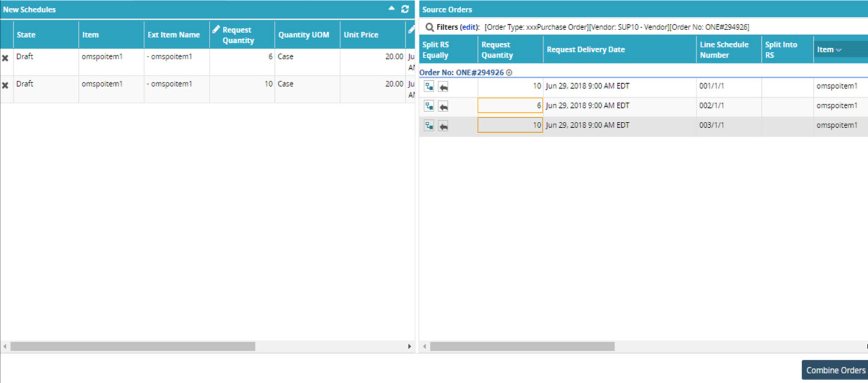Select request quantity 10 cell of line 001/1/1
Screen dimensions: 868x383
(510, 86)
